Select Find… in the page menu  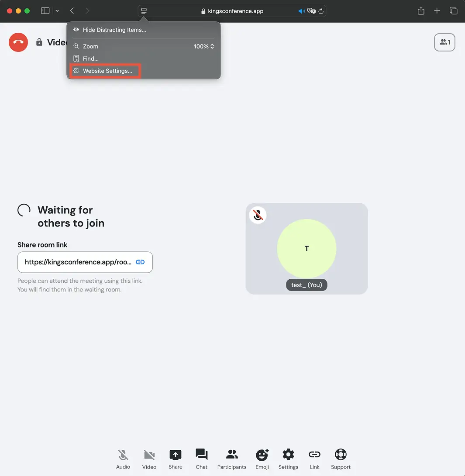(91, 58)
